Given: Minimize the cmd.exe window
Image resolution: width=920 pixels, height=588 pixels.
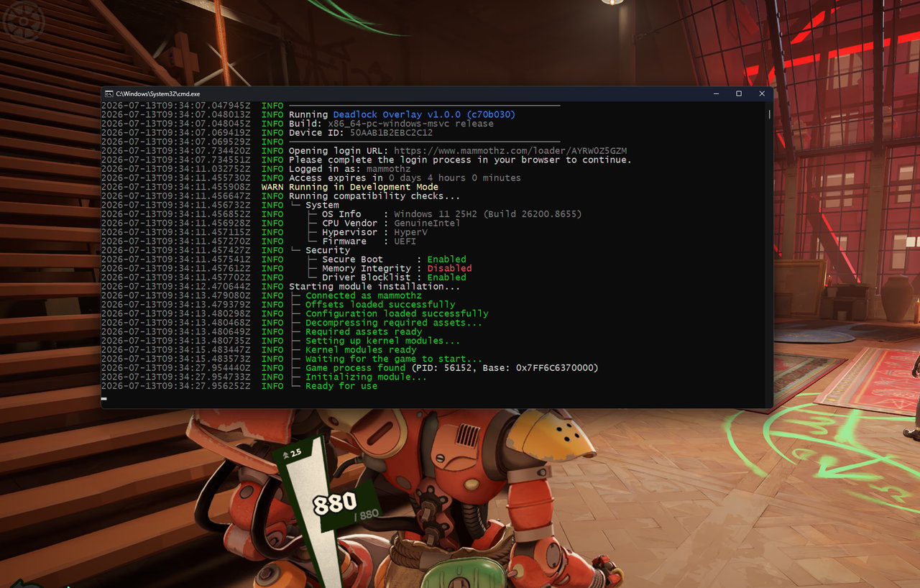Looking at the screenshot, I should pyautogui.click(x=716, y=93).
